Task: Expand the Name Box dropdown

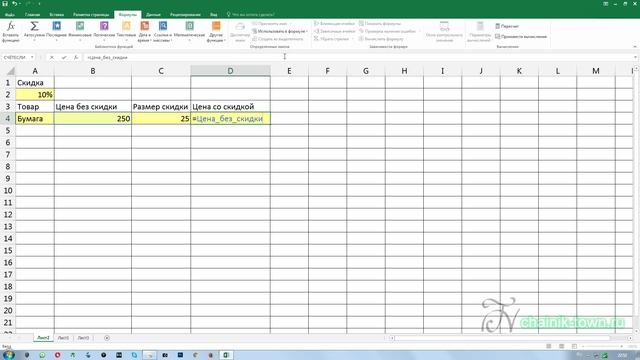Action: pyautogui.click(x=32, y=58)
